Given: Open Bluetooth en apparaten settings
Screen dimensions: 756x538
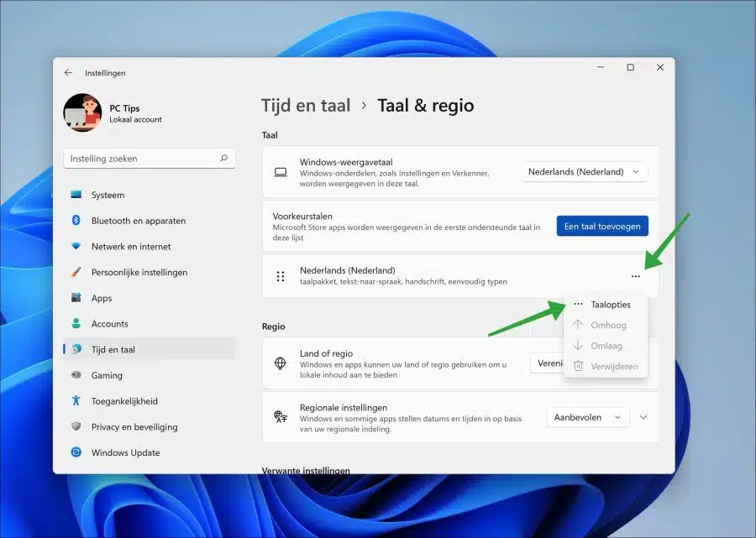Looking at the screenshot, I should tap(149, 221).
